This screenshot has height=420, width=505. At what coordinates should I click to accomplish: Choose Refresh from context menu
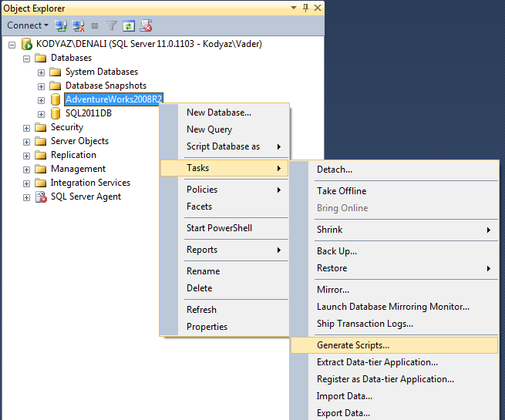224,310
